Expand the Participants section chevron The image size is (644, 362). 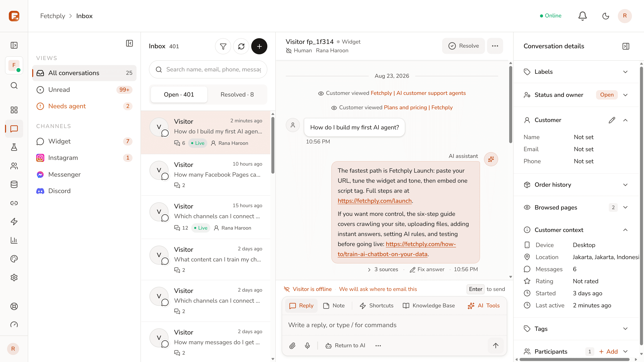click(626, 351)
